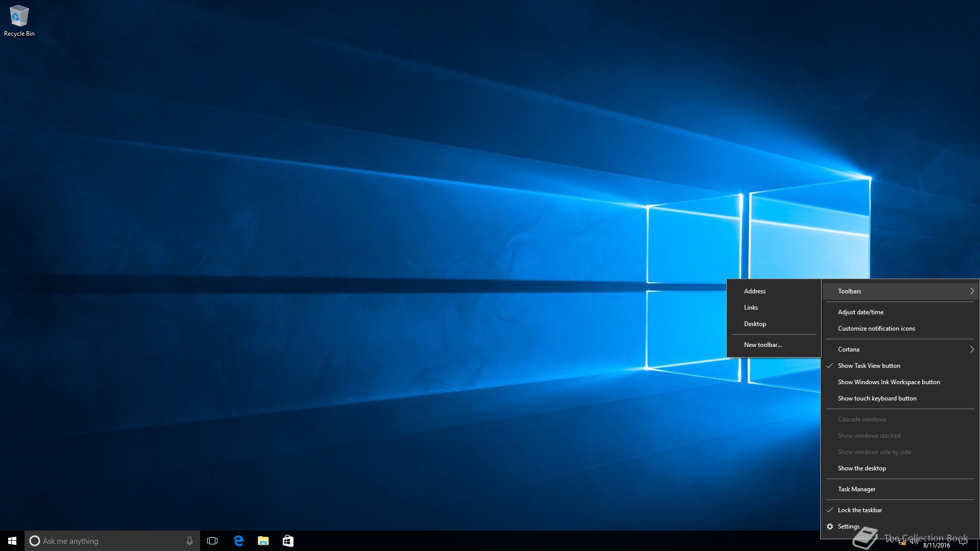980x551 pixels.
Task: Click in the Ask me anything search box
Action: click(112, 541)
